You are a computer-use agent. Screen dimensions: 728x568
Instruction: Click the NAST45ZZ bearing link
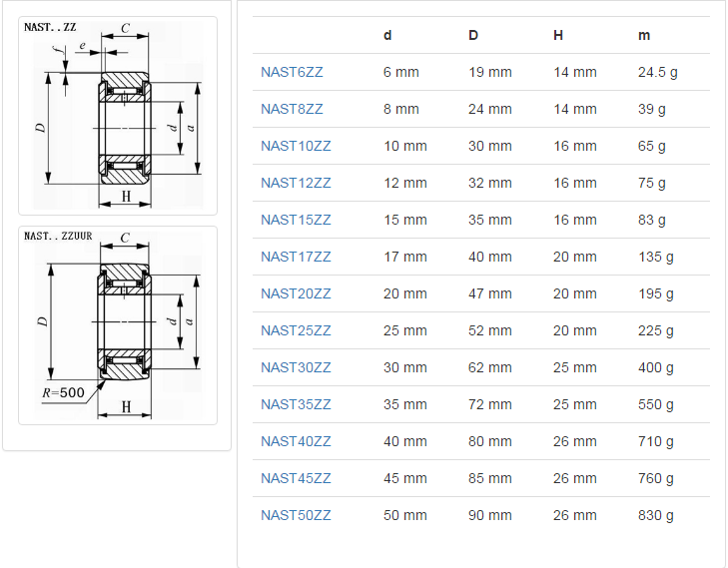click(296, 478)
